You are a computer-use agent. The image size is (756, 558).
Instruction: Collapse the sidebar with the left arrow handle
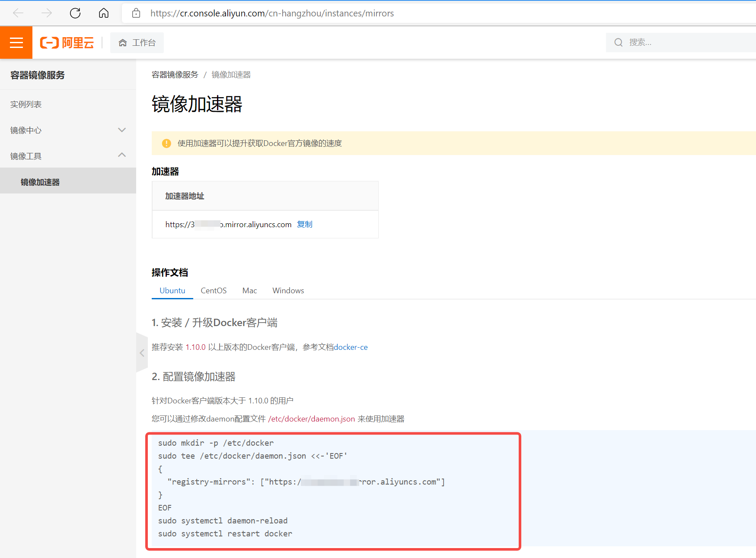click(142, 353)
